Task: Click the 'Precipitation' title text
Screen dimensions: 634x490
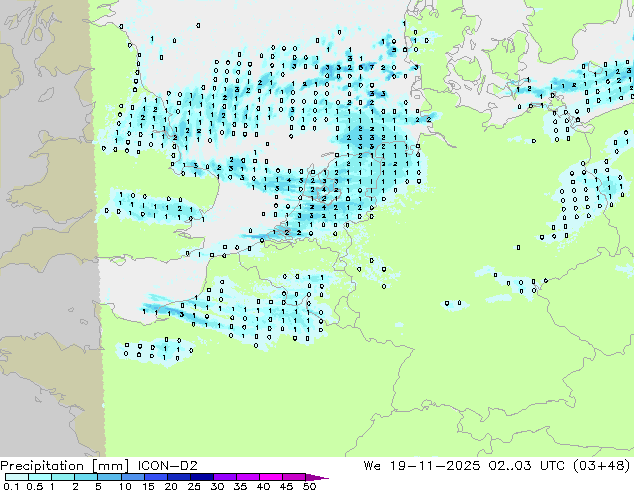Action: pos(42,466)
